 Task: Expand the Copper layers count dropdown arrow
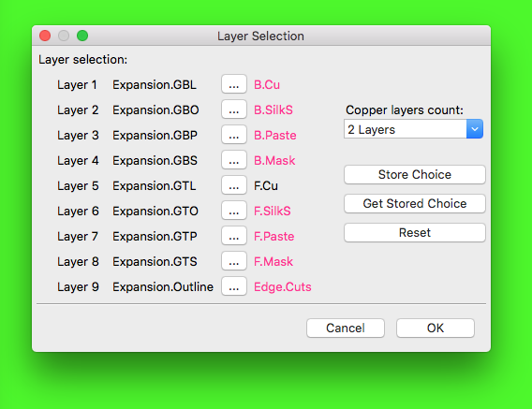point(475,129)
